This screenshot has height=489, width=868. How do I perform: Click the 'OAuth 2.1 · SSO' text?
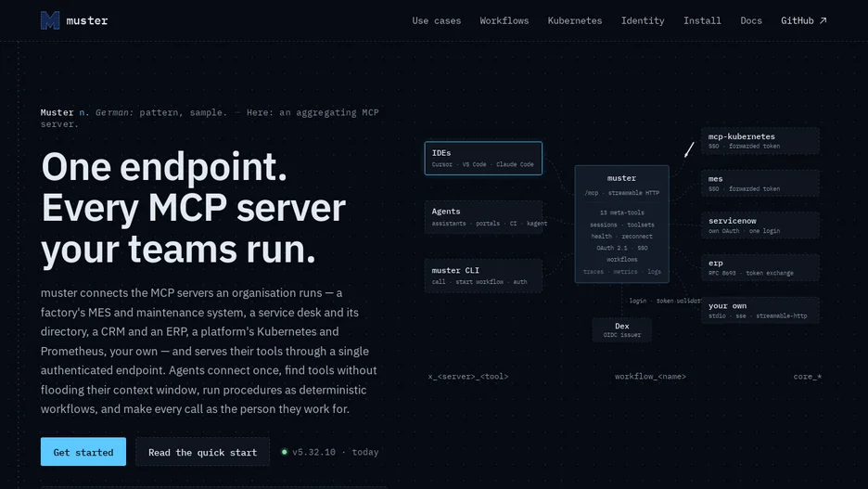click(x=621, y=248)
